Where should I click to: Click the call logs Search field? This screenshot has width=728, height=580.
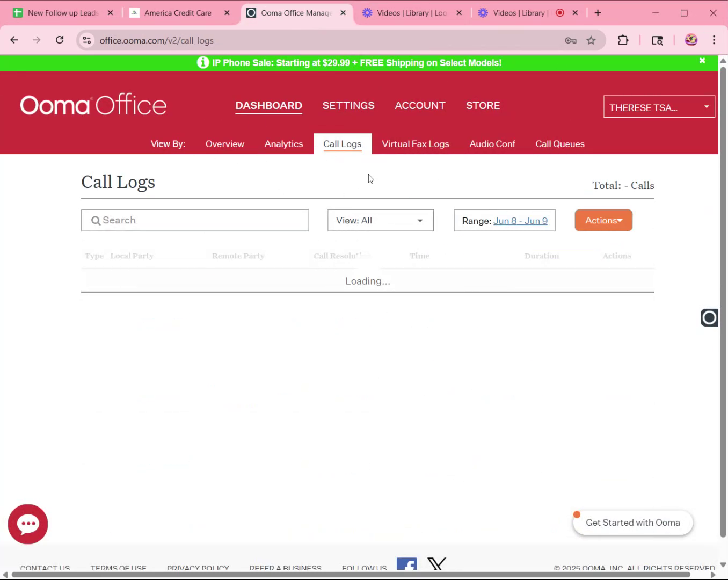click(x=195, y=221)
